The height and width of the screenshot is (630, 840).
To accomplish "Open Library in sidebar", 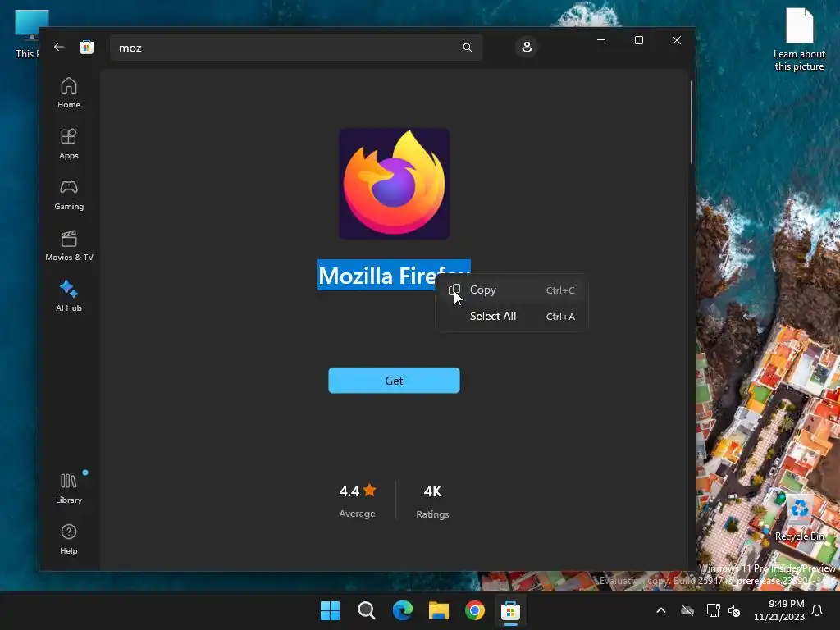I will 69,488.
